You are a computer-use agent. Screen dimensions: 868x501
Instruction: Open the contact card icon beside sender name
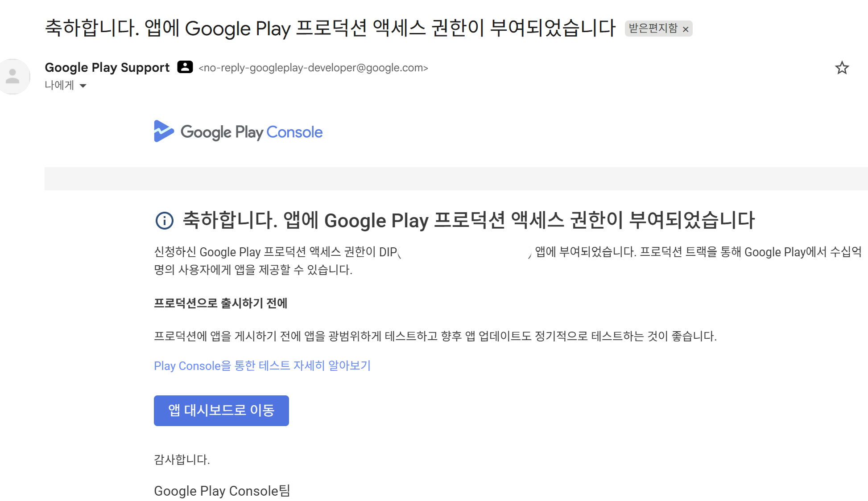[185, 67]
